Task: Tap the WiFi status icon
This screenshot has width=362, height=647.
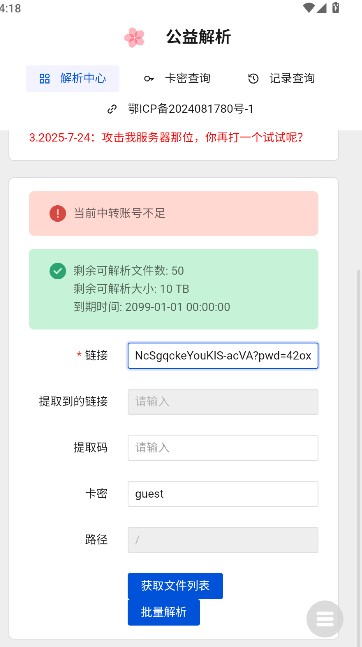Action: [x=308, y=7]
